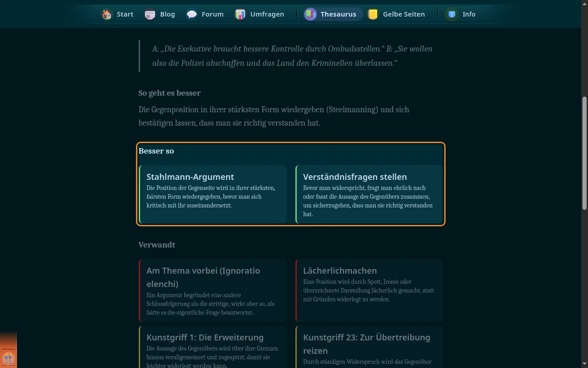Open the Lächerlichmachen card
This screenshot has height=368, width=588.
[369, 290]
